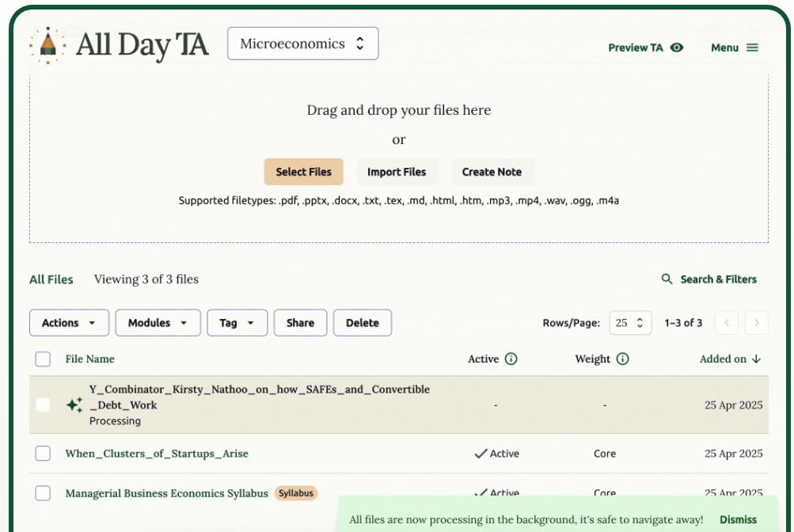Click the Active column info icon

(x=511, y=359)
